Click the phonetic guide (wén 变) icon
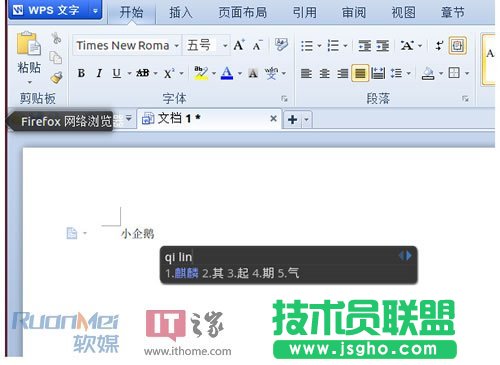 [x=271, y=73]
